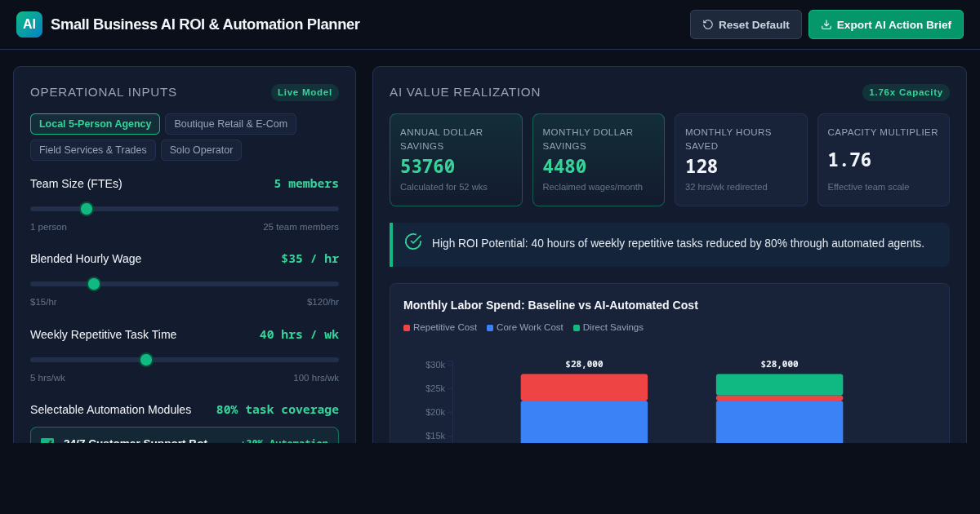This screenshot has width=980, height=514.
Task: Click the '100 hrs/wk' slider max label
Action: tap(316, 378)
